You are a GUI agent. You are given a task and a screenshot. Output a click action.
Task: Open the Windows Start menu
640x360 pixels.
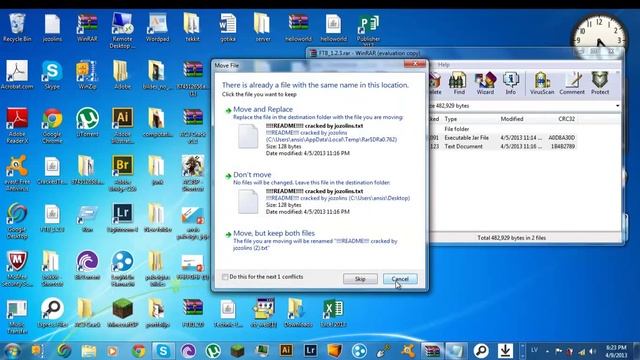coord(12,351)
